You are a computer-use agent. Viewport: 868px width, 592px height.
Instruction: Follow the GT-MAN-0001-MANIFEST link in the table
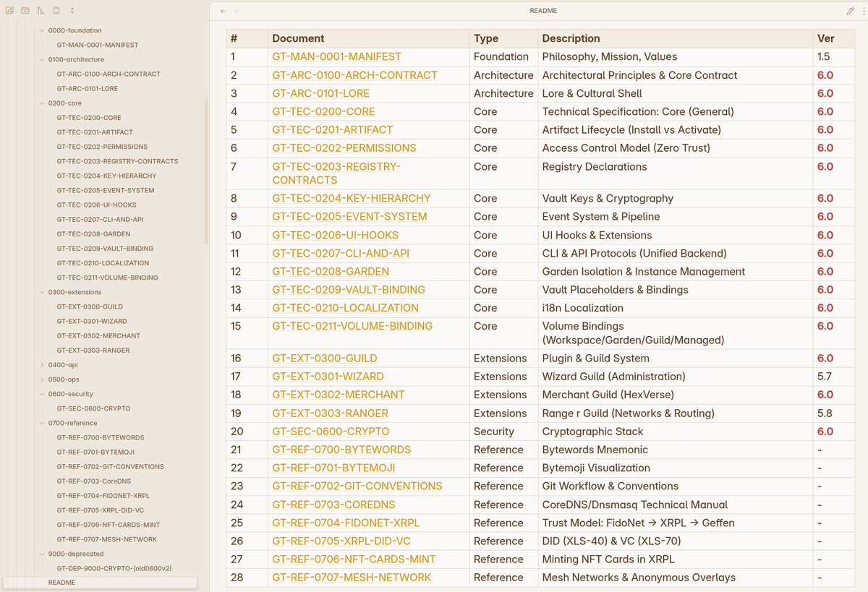pyautogui.click(x=336, y=56)
